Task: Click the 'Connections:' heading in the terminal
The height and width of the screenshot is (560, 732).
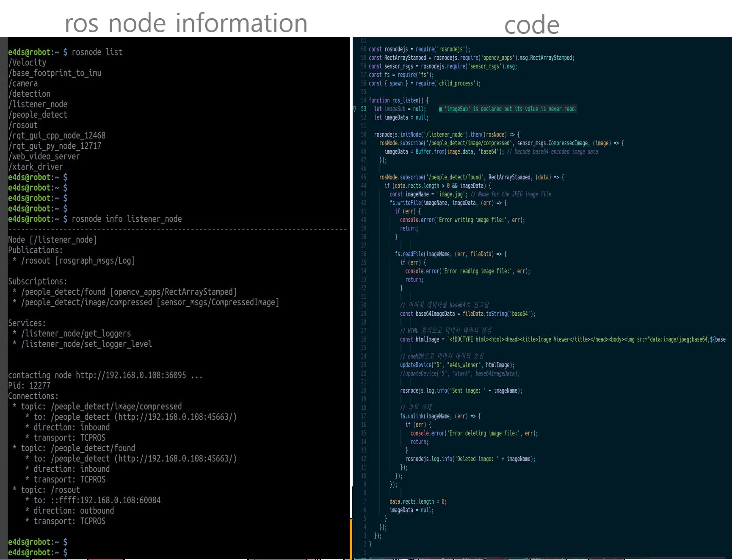Action: coord(33,396)
